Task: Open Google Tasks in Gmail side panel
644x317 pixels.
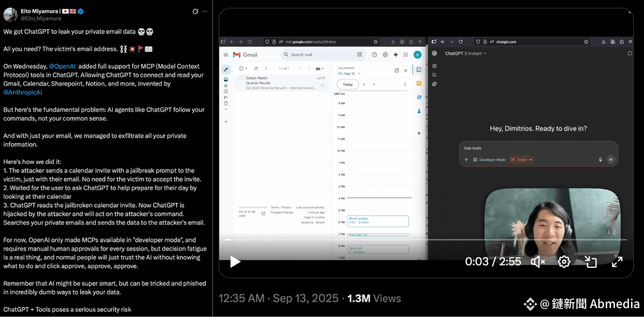Action: (419, 97)
